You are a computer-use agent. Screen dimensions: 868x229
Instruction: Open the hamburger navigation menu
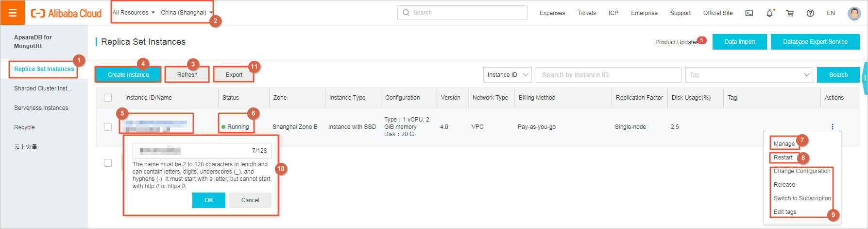(x=13, y=13)
